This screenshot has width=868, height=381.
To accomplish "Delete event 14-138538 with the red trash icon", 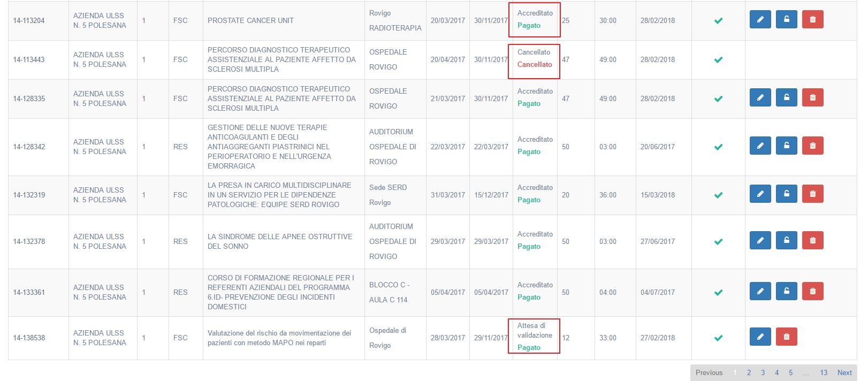I will pyautogui.click(x=786, y=337).
